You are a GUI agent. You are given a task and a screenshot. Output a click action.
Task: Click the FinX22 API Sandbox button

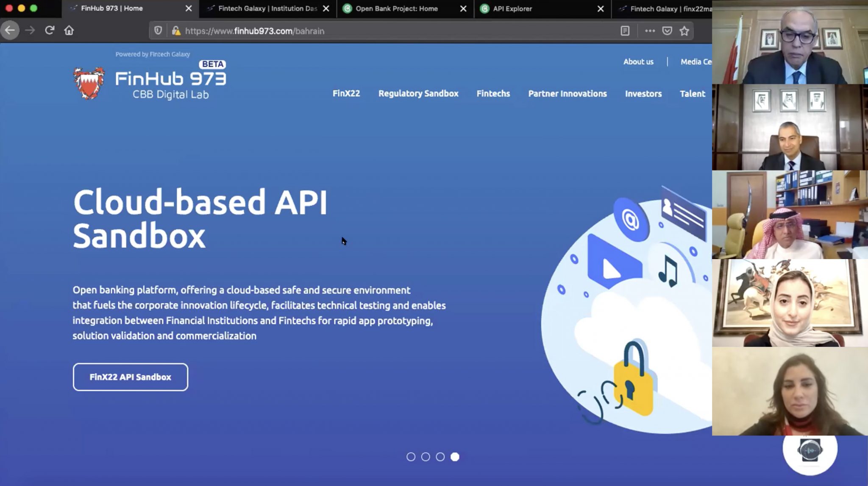click(x=130, y=377)
